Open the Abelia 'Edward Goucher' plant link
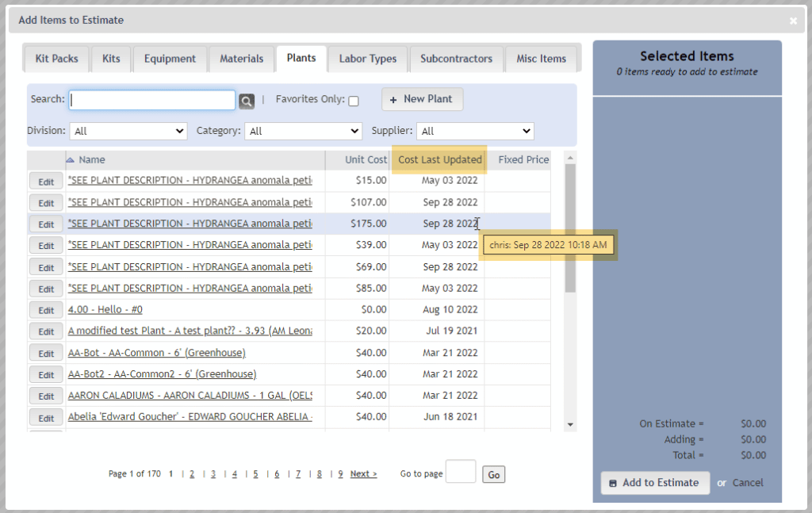The height and width of the screenshot is (513, 812). click(190, 416)
